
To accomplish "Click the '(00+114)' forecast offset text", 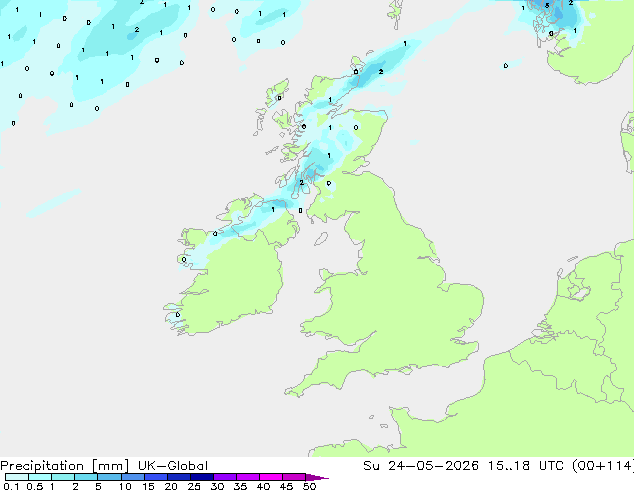I will [x=603, y=466].
